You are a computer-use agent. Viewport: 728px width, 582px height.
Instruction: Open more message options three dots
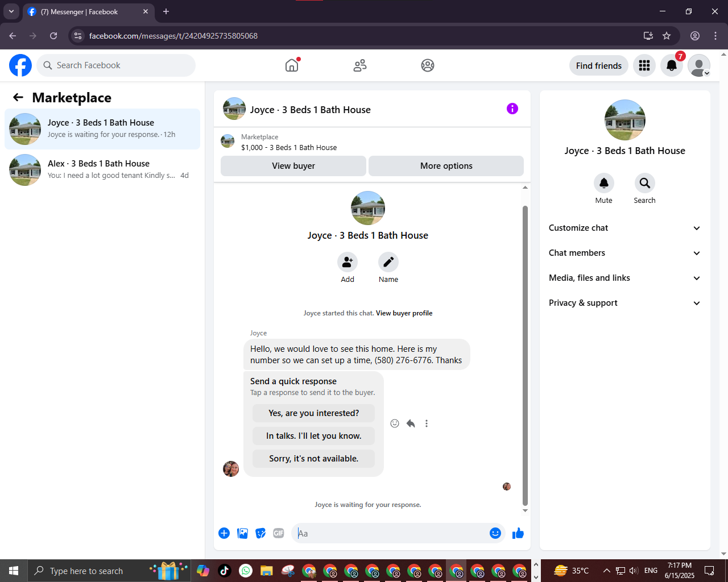(x=427, y=423)
